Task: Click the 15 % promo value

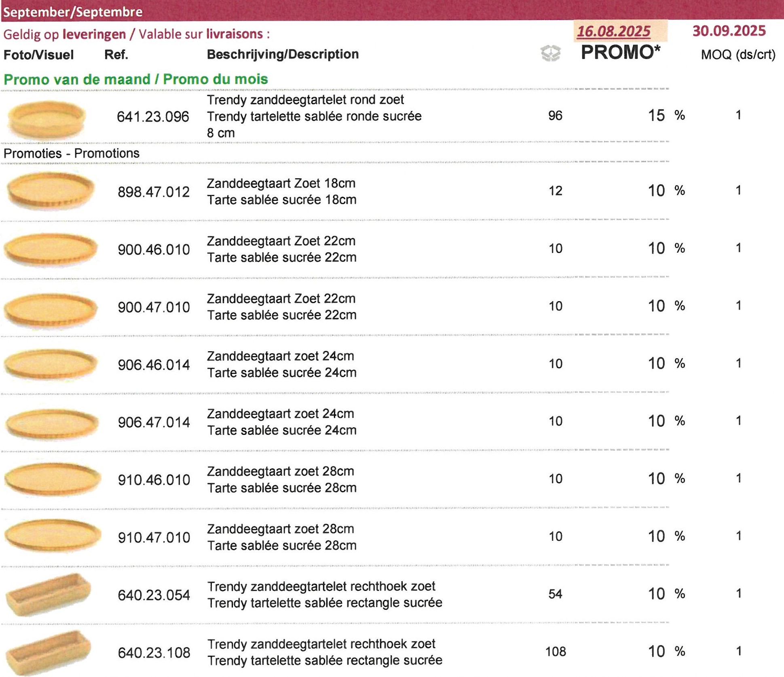Action: coord(666,116)
